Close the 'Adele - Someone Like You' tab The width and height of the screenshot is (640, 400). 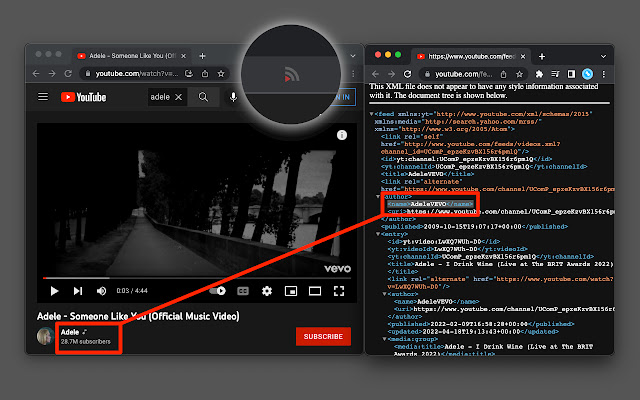point(184,56)
